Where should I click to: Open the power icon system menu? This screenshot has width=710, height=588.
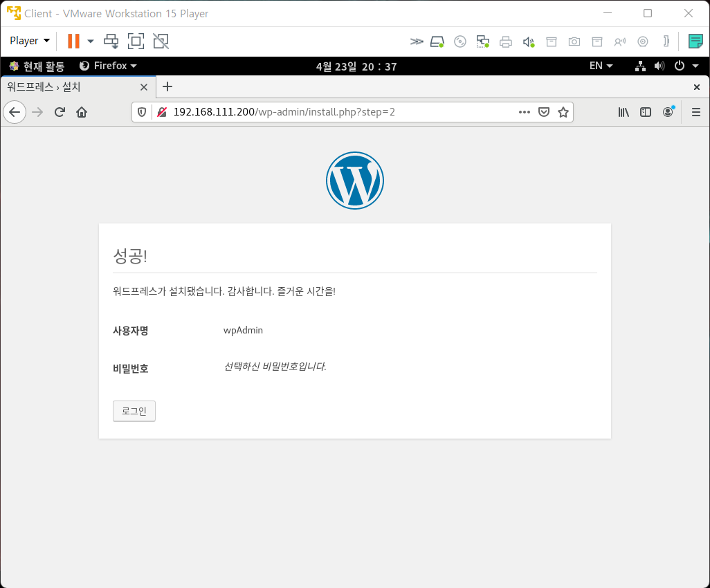pyautogui.click(x=680, y=66)
